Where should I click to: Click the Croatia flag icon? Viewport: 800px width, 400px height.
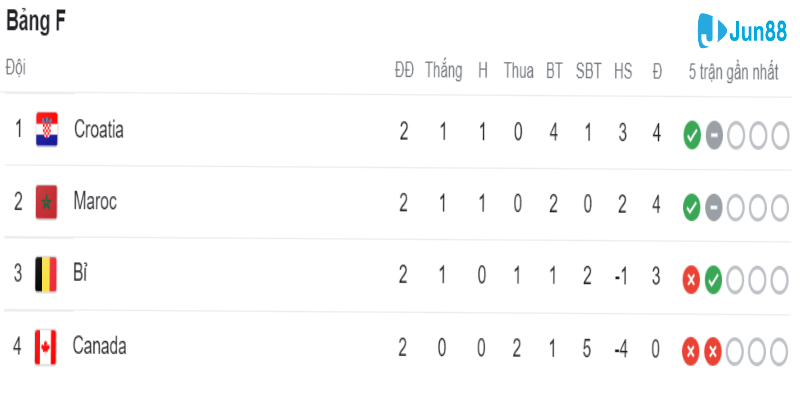[x=46, y=130]
